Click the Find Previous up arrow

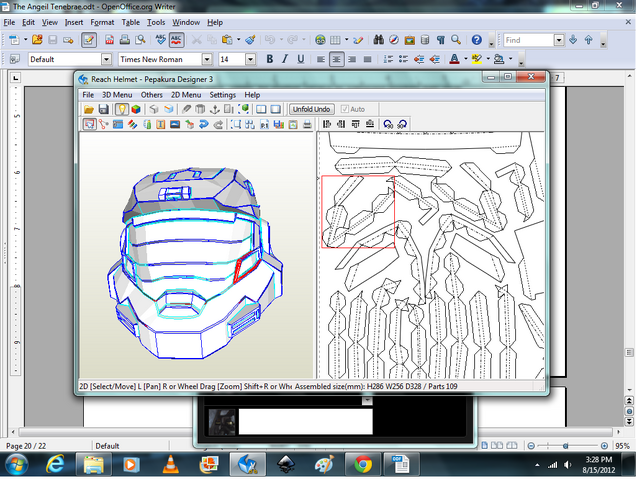pyautogui.click(x=589, y=40)
